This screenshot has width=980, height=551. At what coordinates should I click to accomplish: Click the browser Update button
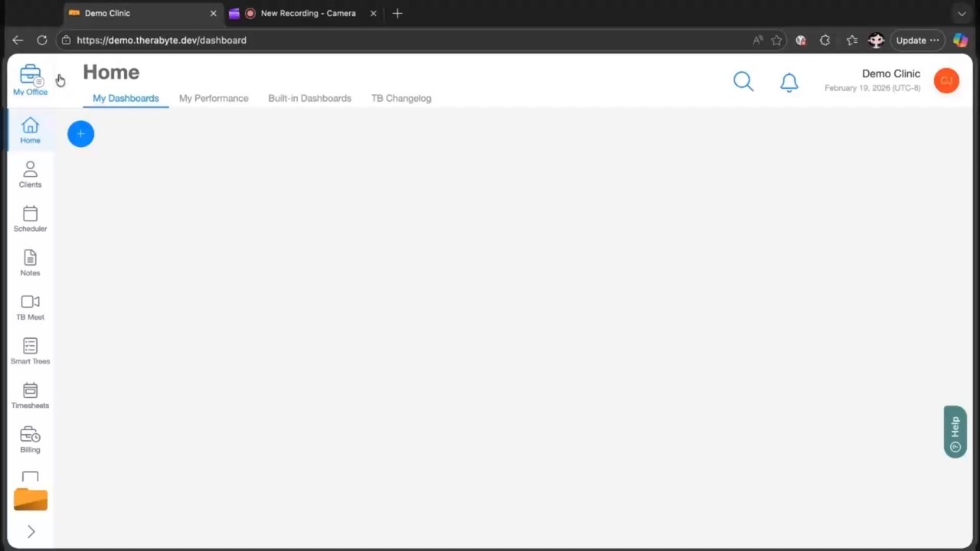pyautogui.click(x=918, y=40)
